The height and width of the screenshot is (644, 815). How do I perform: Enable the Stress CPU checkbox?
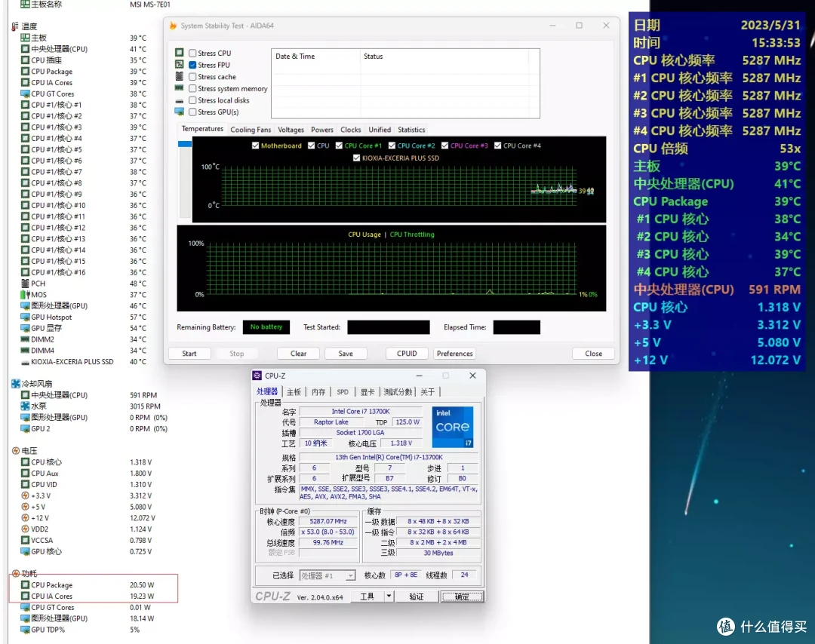tap(192, 53)
